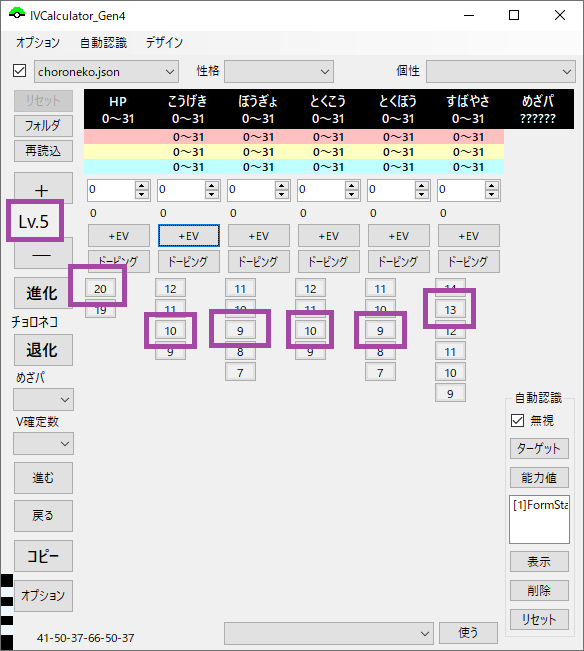Select すばやさ stat value 13
The height and width of the screenshot is (651, 584).
tap(450, 309)
